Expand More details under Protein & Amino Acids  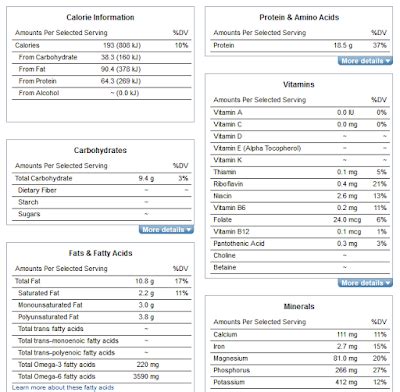(x=365, y=61)
